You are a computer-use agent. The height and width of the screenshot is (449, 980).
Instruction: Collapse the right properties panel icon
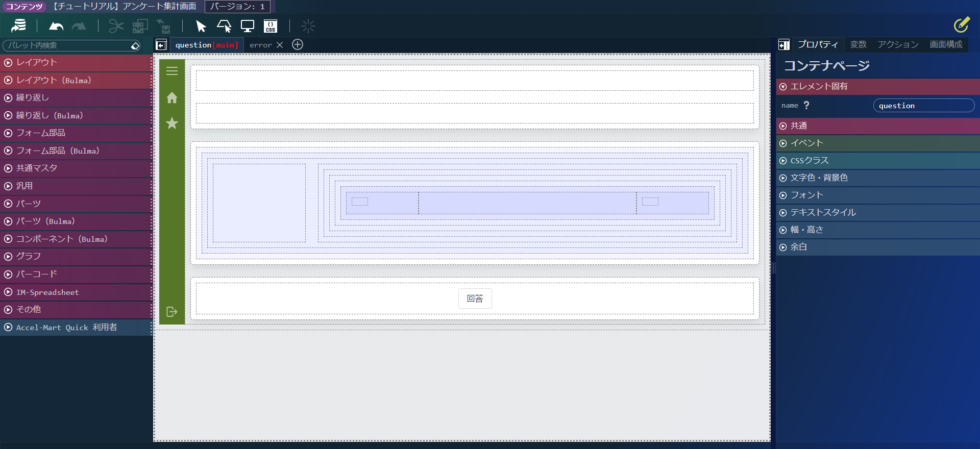click(x=784, y=45)
